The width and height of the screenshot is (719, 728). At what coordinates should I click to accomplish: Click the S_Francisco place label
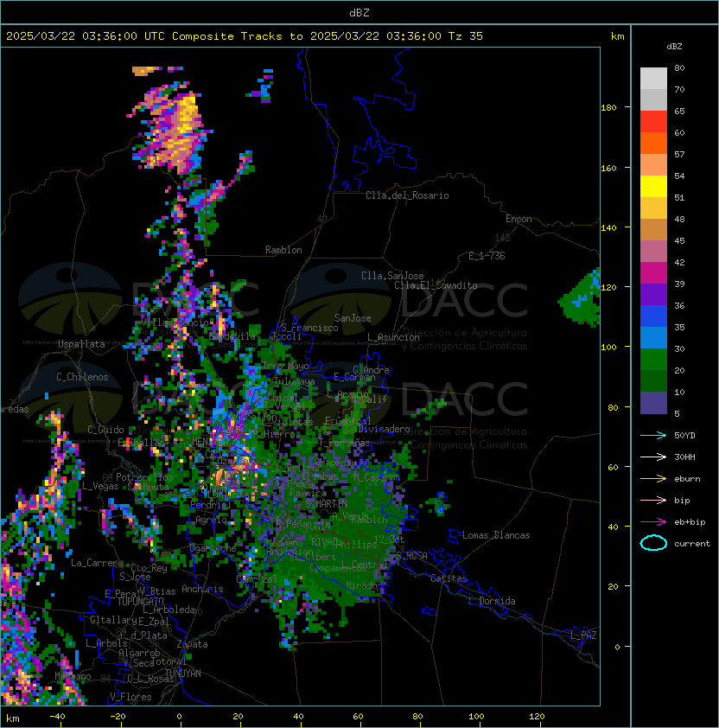[309, 328]
